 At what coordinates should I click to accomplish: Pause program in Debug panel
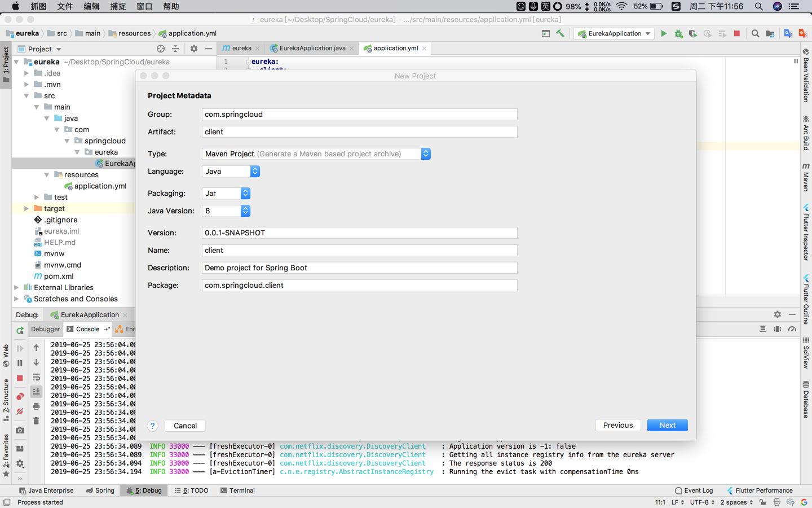click(20, 363)
